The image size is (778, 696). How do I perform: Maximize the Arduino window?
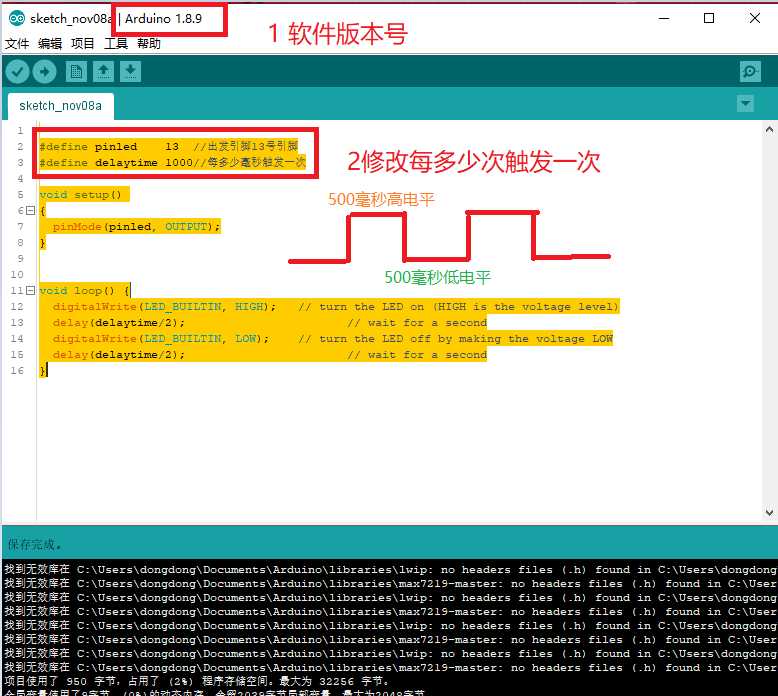pyautogui.click(x=709, y=18)
